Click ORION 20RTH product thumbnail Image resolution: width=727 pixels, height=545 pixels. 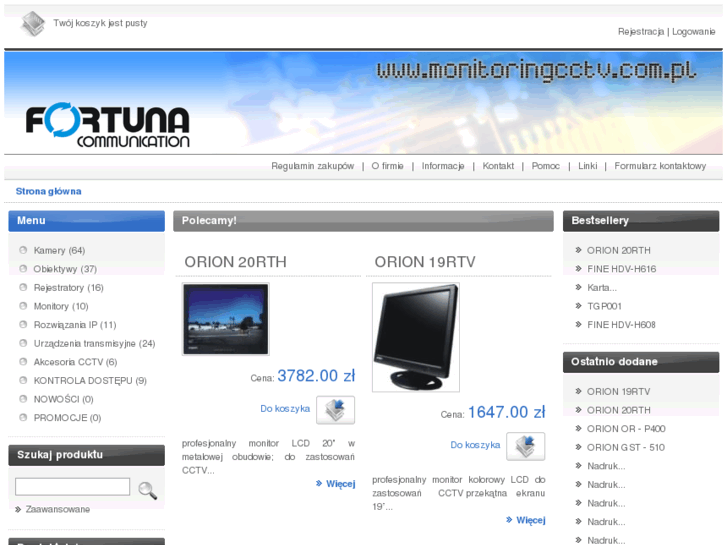coord(226,319)
